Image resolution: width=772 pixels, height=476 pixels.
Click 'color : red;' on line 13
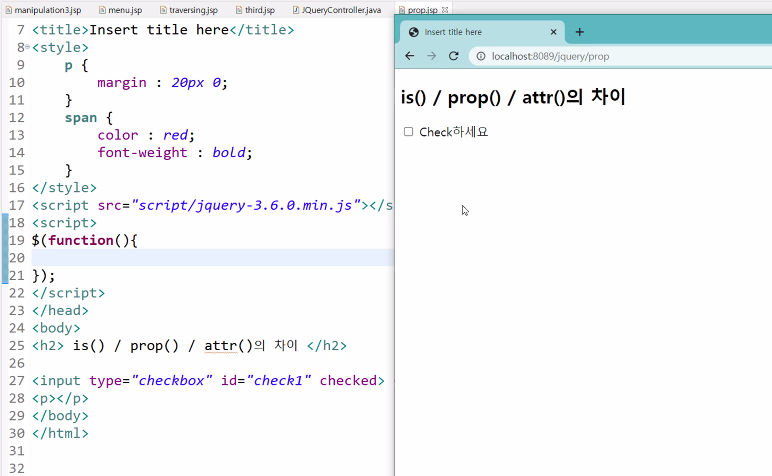point(146,135)
